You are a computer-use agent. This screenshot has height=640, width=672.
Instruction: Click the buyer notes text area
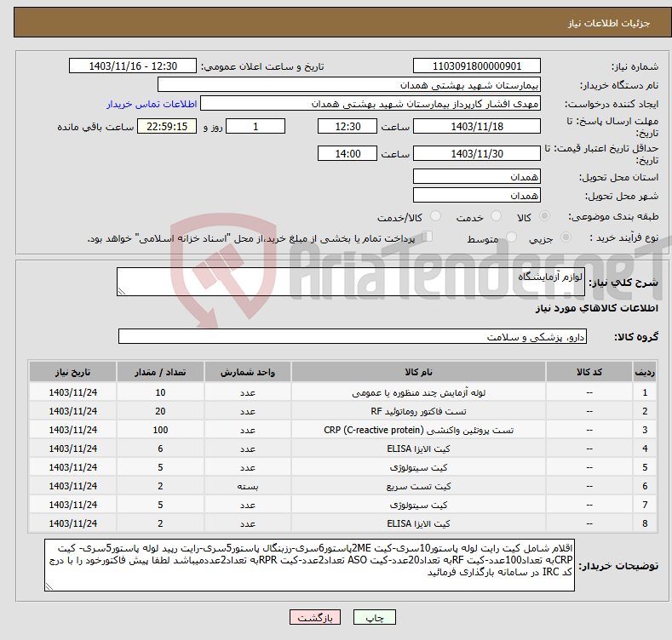pyautogui.click(x=309, y=565)
